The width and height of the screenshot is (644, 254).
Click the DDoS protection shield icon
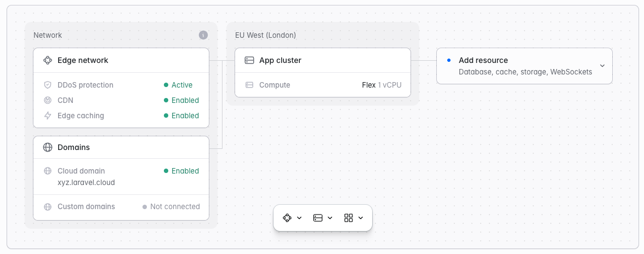click(48, 85)
